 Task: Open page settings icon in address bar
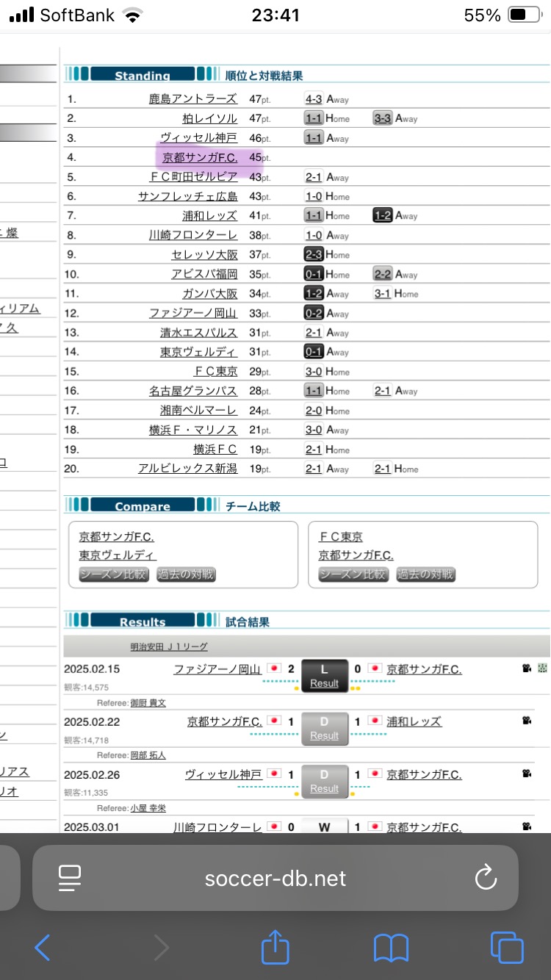click(x=69, y=878)
